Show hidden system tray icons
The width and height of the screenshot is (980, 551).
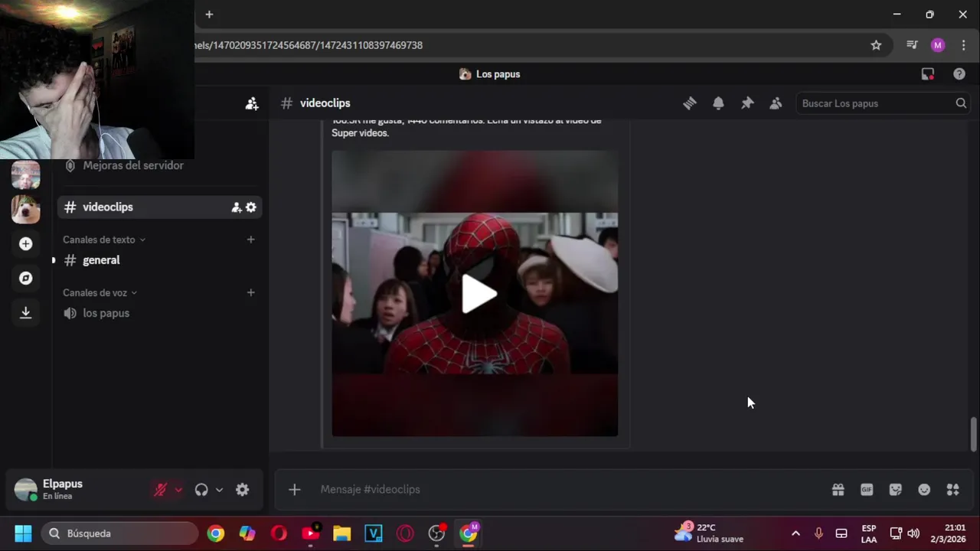(x=795, y=533)
